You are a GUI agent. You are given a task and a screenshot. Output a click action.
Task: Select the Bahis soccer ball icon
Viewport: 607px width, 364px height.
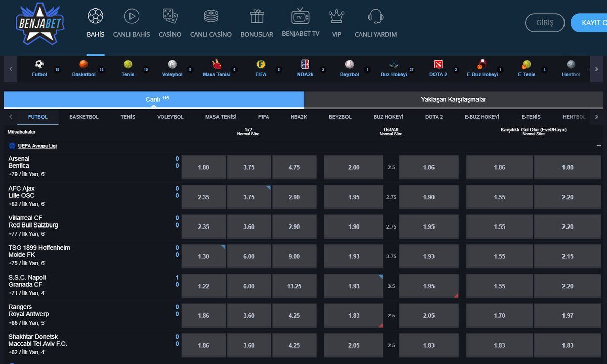(95, 16)
